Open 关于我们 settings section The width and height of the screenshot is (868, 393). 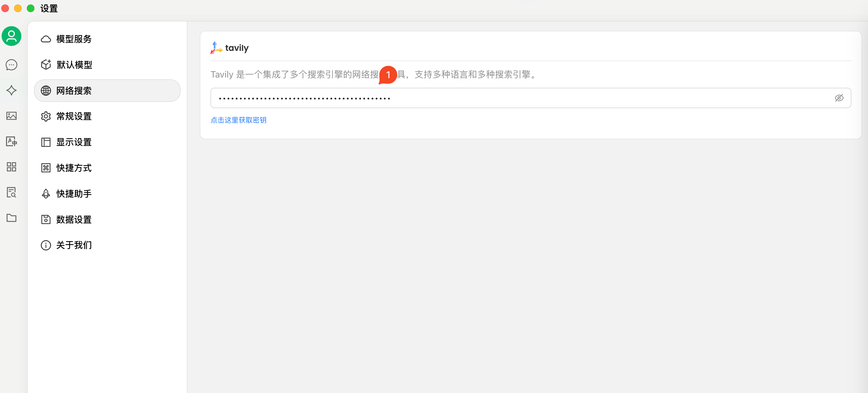coord(74,245)
